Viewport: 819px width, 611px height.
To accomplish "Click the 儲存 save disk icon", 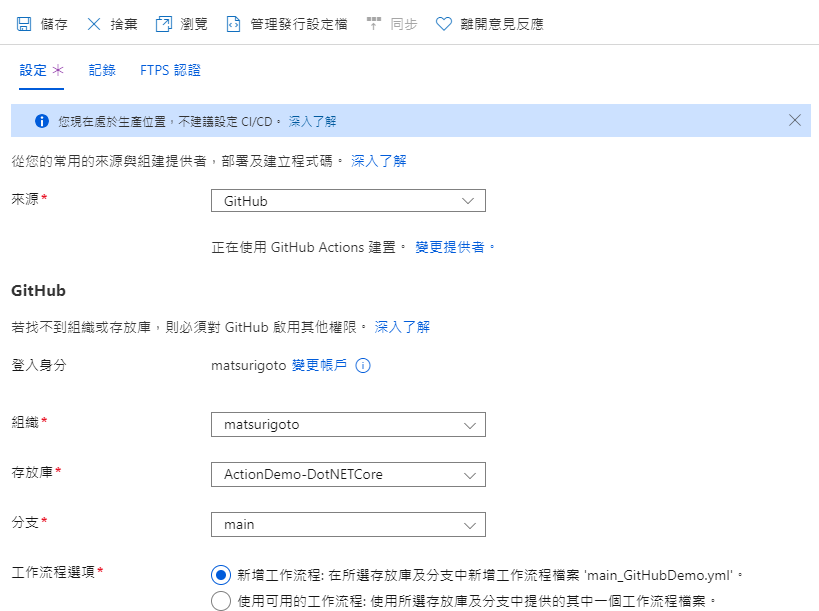I will 24,24.
